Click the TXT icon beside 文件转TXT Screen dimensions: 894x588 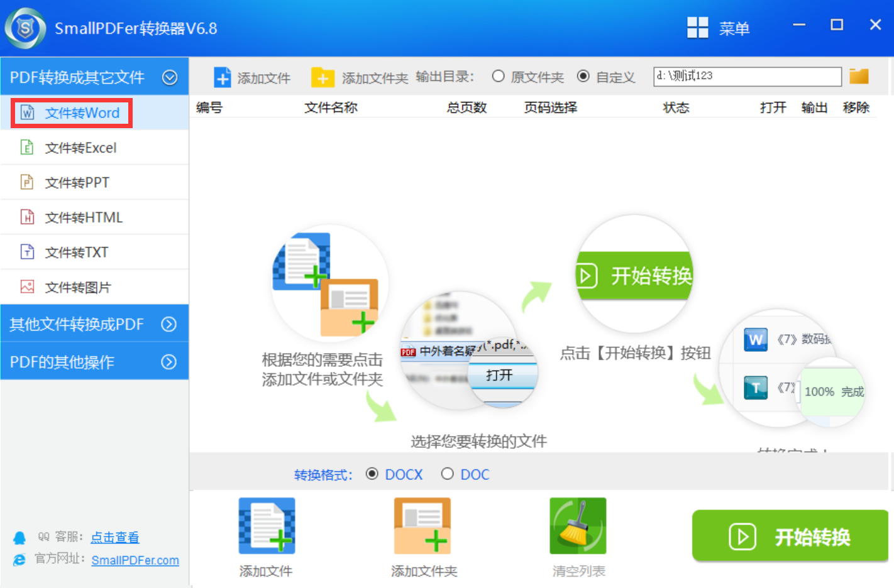[27, 252]
